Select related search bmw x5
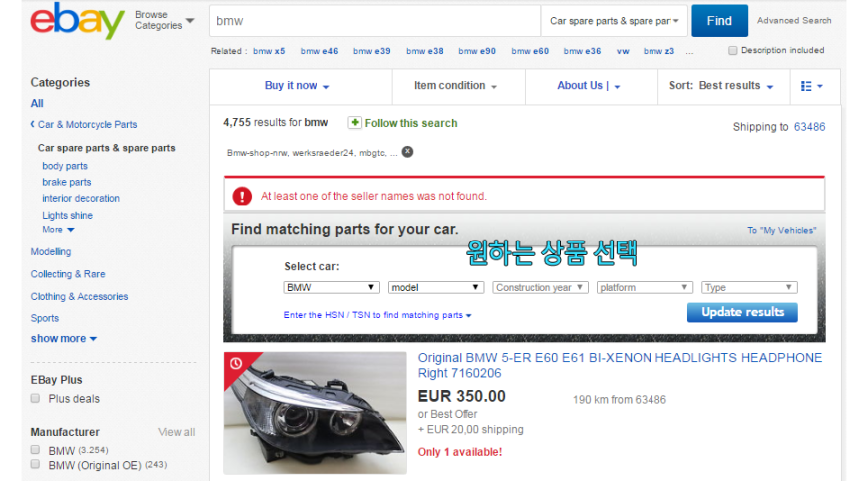868x481 pixels. pos(269,51)
